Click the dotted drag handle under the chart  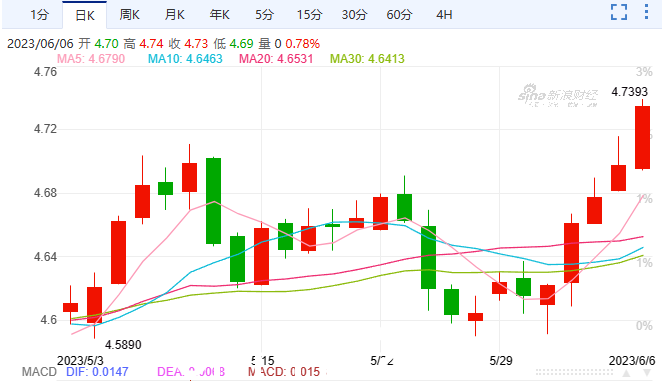574,372
